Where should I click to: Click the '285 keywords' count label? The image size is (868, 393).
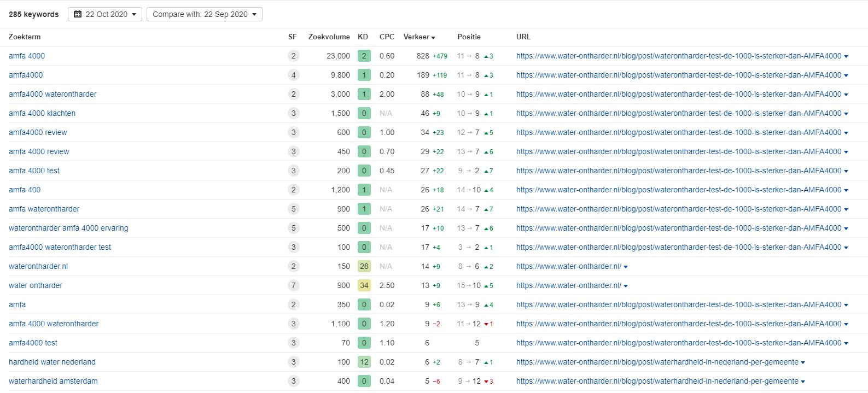click(33, 14)
